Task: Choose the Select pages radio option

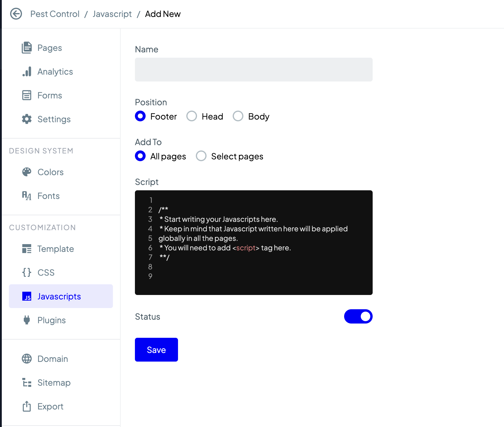Action: click(x=201, y=156)
